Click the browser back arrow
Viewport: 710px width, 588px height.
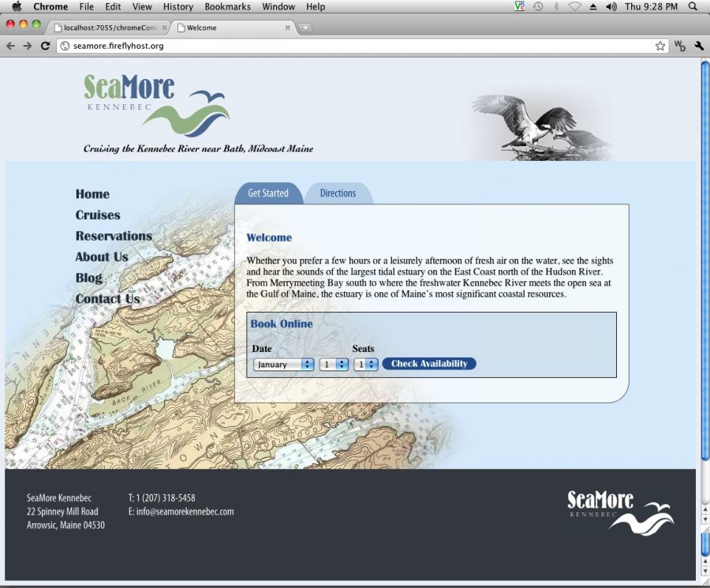pos(10,46)
